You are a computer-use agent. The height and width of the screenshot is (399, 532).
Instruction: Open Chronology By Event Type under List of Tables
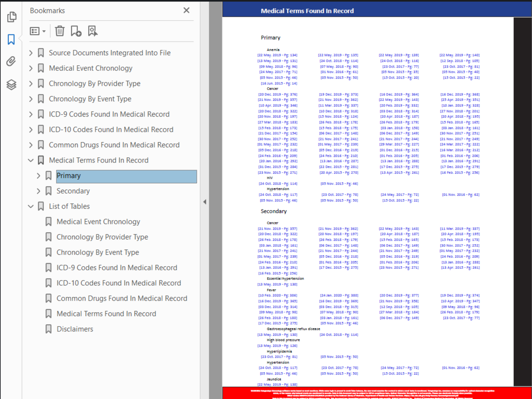98,252
